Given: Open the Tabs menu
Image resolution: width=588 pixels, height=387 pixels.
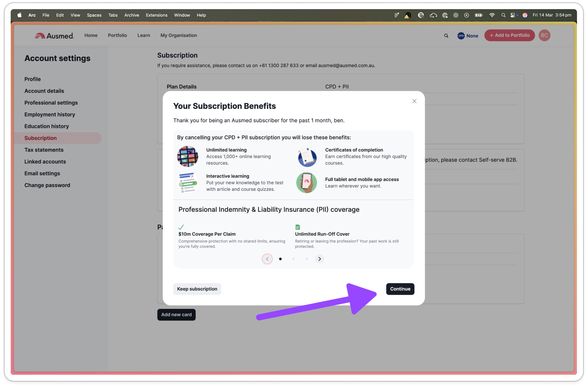Looking at the screenshot, I should [x=113, y=15].
